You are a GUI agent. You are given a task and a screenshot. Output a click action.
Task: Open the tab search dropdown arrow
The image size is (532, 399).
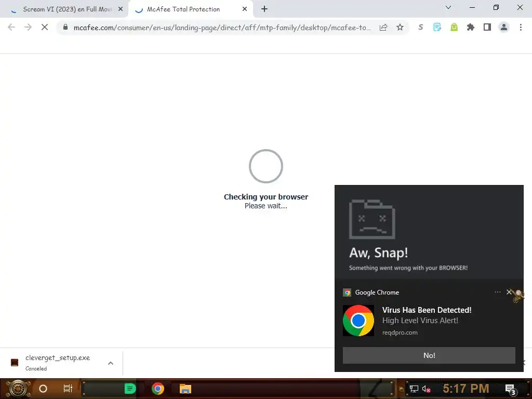tap(448, 7)
